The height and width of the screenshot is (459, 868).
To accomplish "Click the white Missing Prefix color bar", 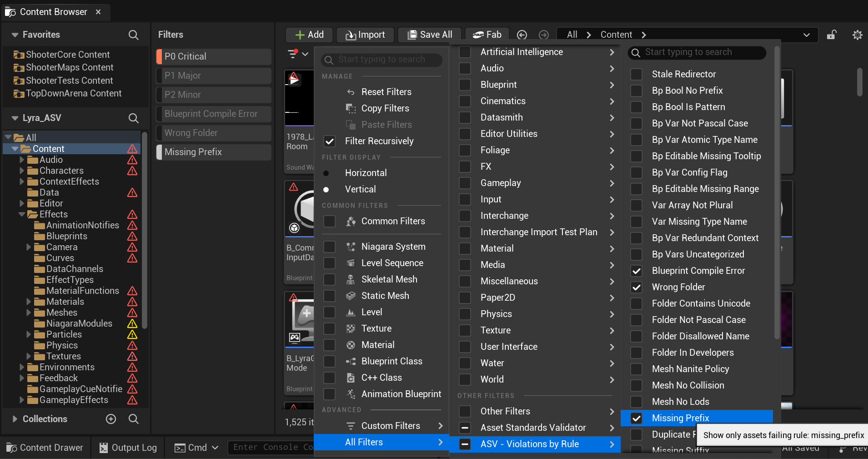I will [159, 152].
